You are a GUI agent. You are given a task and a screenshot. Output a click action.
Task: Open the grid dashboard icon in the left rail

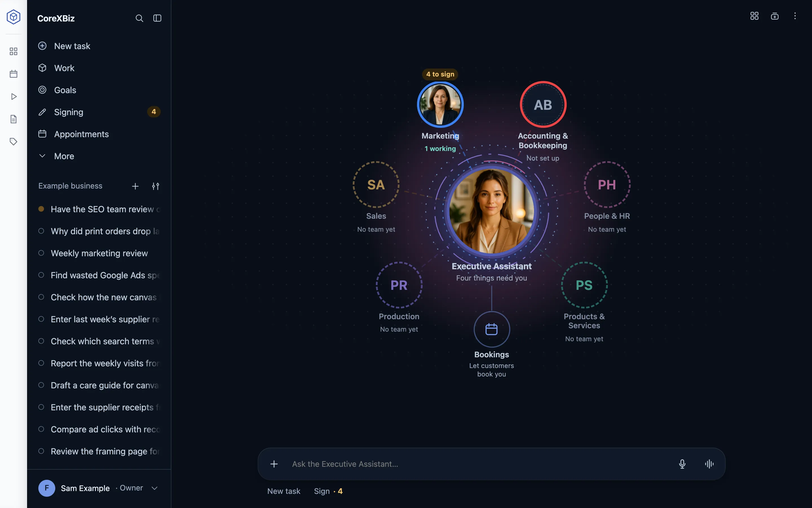[x=14, y=51]
